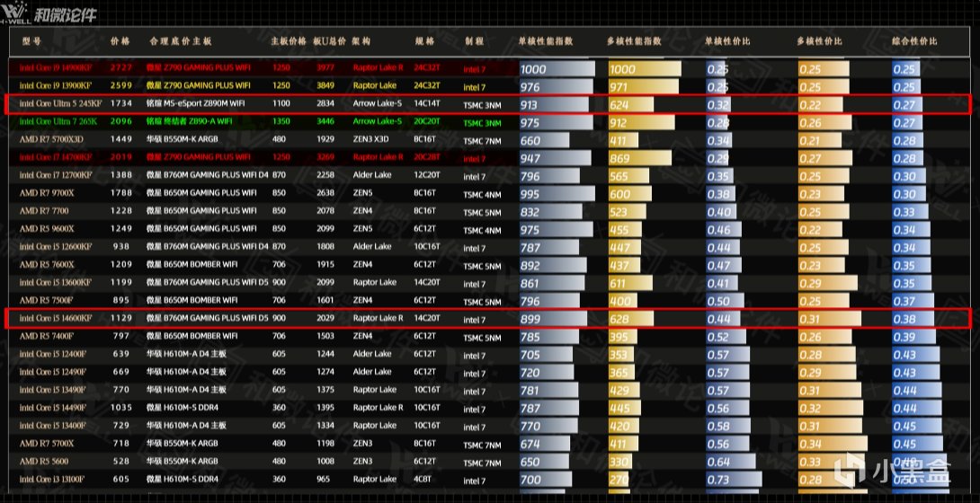Select the intel Core Ultra 5 245KF row name
Image resolution: width=980 pixels, height=503 pixels.
point(60,103)
